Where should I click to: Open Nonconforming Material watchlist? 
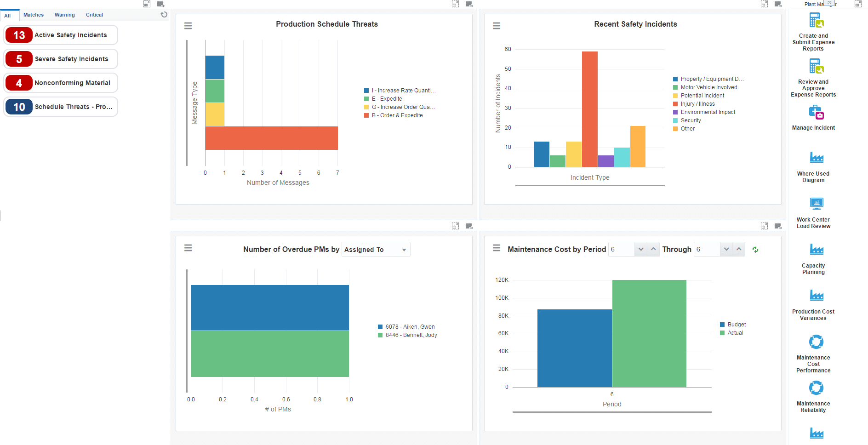(61, 83)
